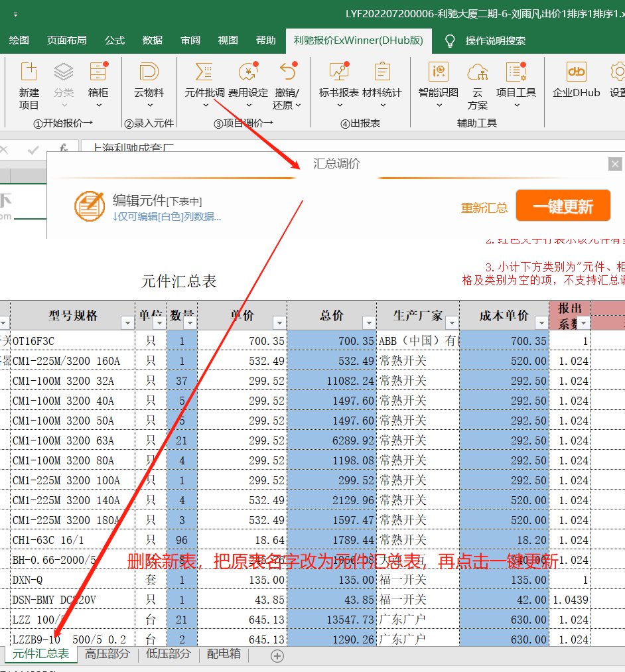Switch to the 绘图 ribbon tab
The image size is (625, 672).
point(19,40)
